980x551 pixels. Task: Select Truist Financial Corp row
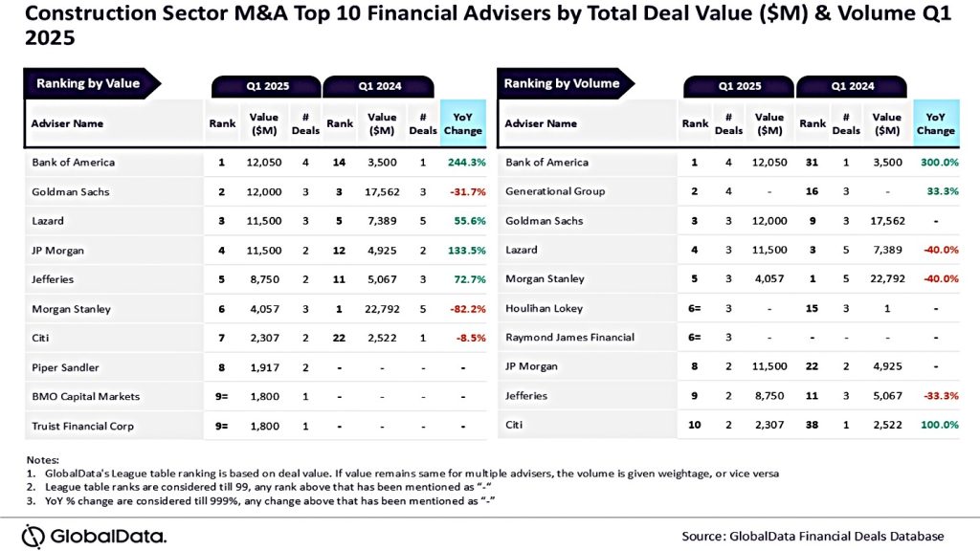click(256, 426)
